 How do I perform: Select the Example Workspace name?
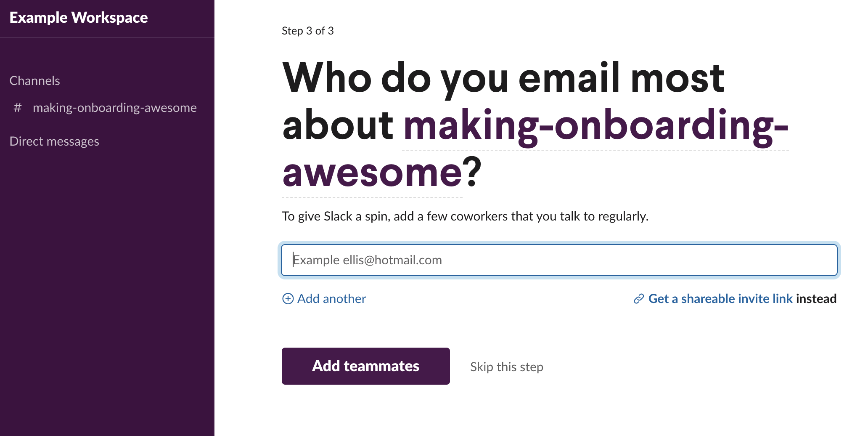(x=79, y=18)
